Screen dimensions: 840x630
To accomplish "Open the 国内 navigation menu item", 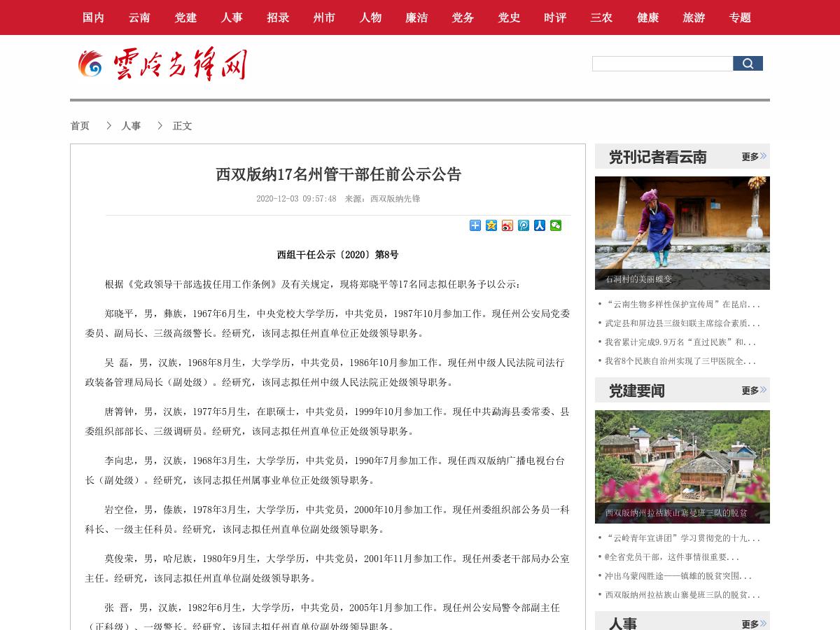I will coord(93,17).
